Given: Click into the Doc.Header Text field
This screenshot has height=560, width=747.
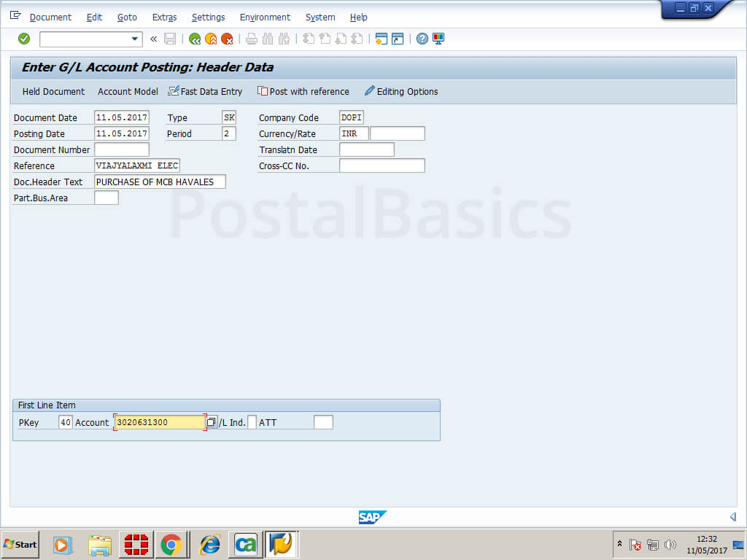Looking at the screenshot, I should [x=160, y=182].
